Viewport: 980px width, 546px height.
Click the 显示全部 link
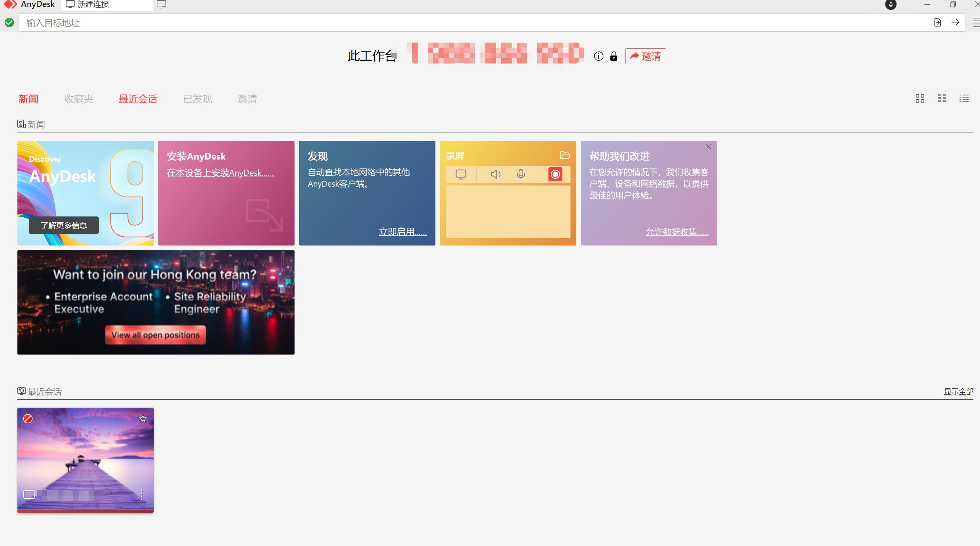pos(958,391)
